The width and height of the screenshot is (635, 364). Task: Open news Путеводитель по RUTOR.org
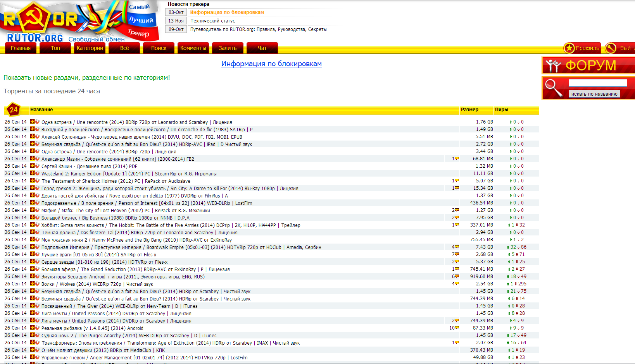click(258, 29)
